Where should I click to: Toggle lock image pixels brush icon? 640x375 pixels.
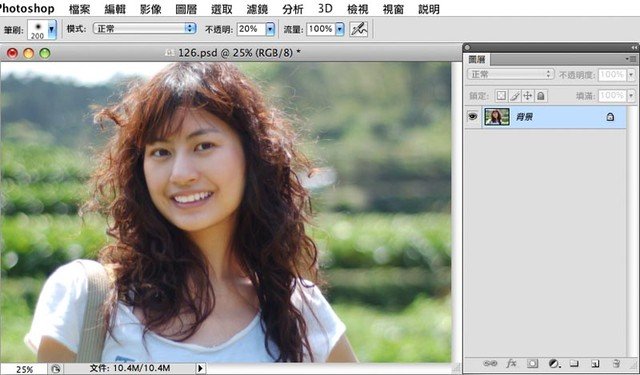click(514, 96)
